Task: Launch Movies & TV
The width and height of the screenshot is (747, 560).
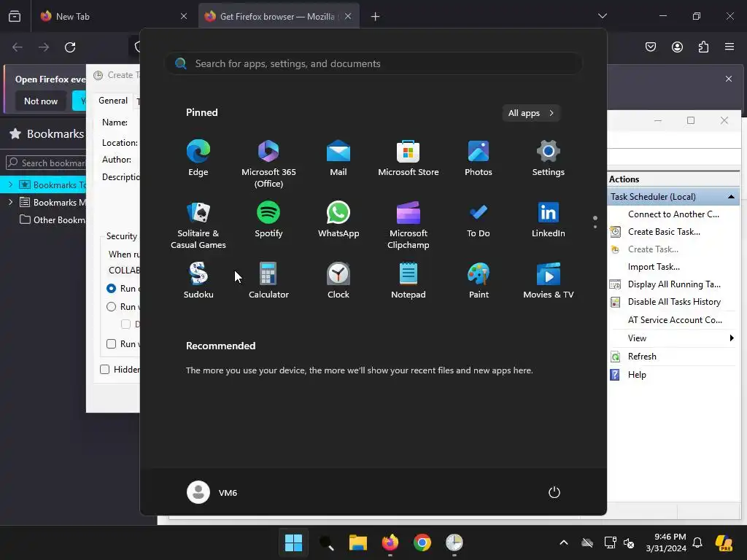Action: (x=549, y=281)
